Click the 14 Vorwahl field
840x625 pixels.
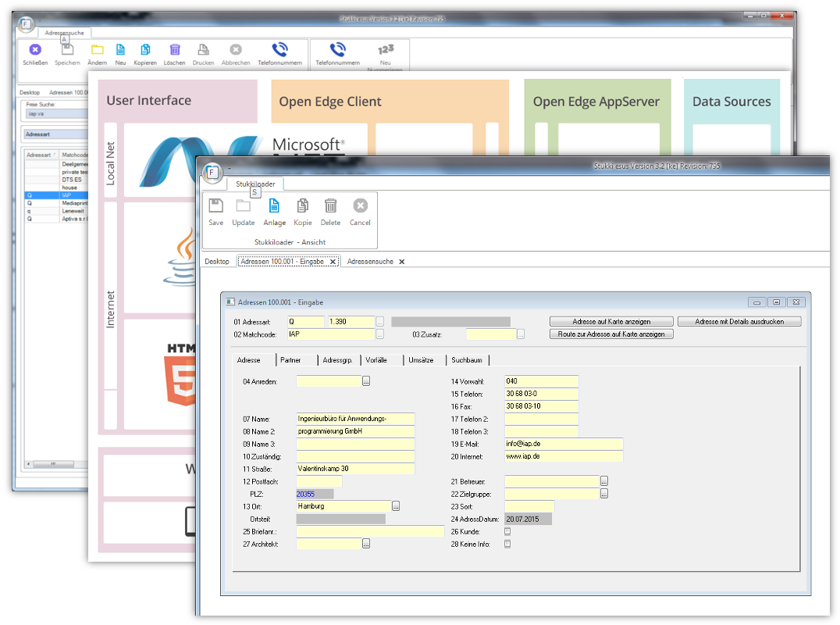541,381
